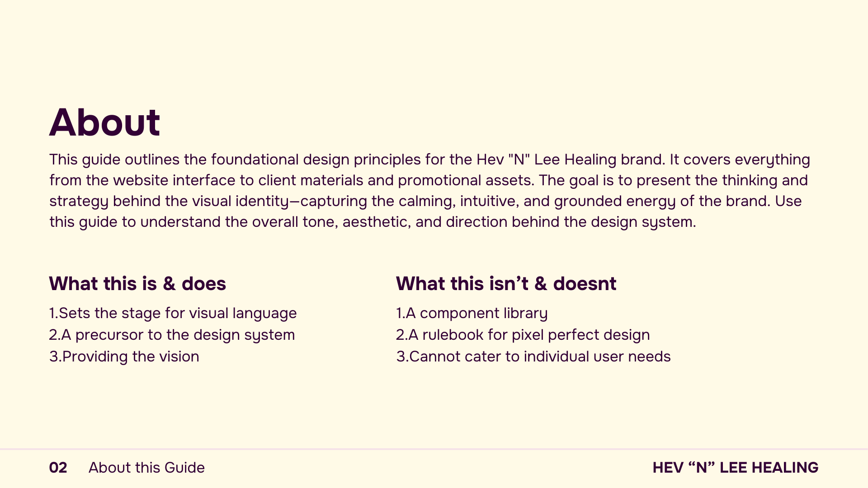
Task: Select list item 'A component library'
Action: tap(472, 313)
